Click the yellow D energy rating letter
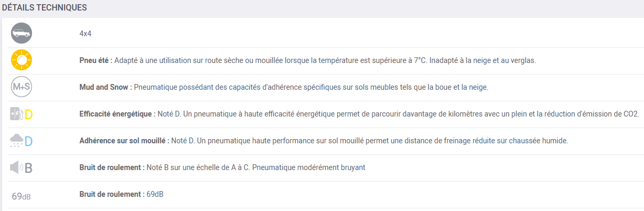Screen dimensions: 644x211 point(28,114)
